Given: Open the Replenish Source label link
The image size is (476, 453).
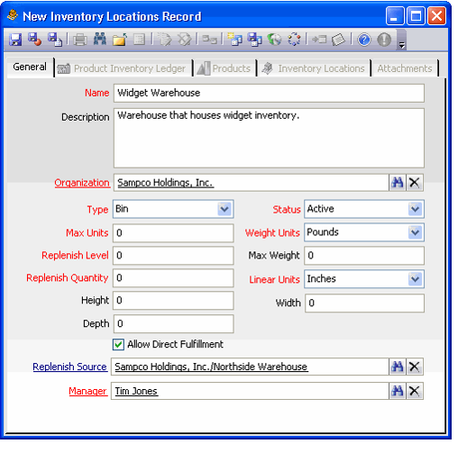Looking at the screenshot, I should pyautogui.click(x=69, y=367).
